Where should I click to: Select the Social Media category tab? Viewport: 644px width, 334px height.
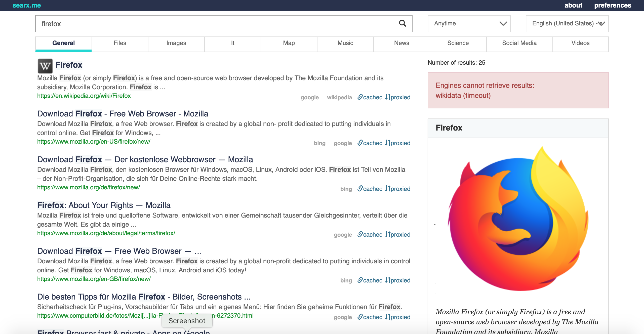519,43
